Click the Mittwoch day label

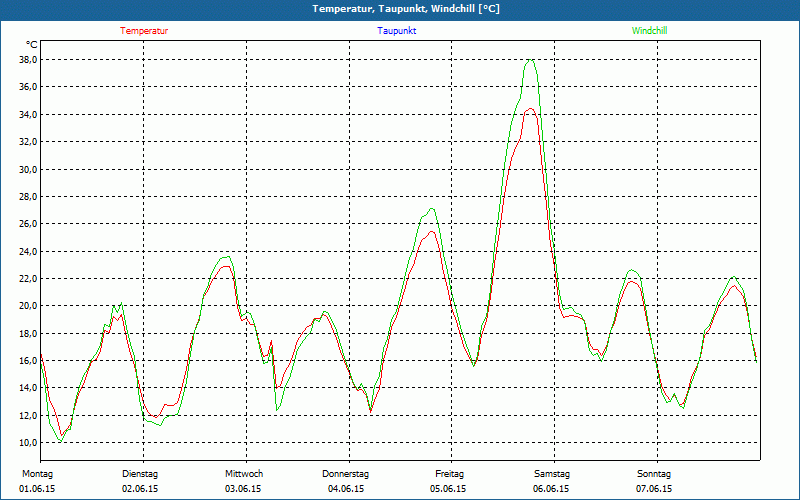(x=244, y=474)
